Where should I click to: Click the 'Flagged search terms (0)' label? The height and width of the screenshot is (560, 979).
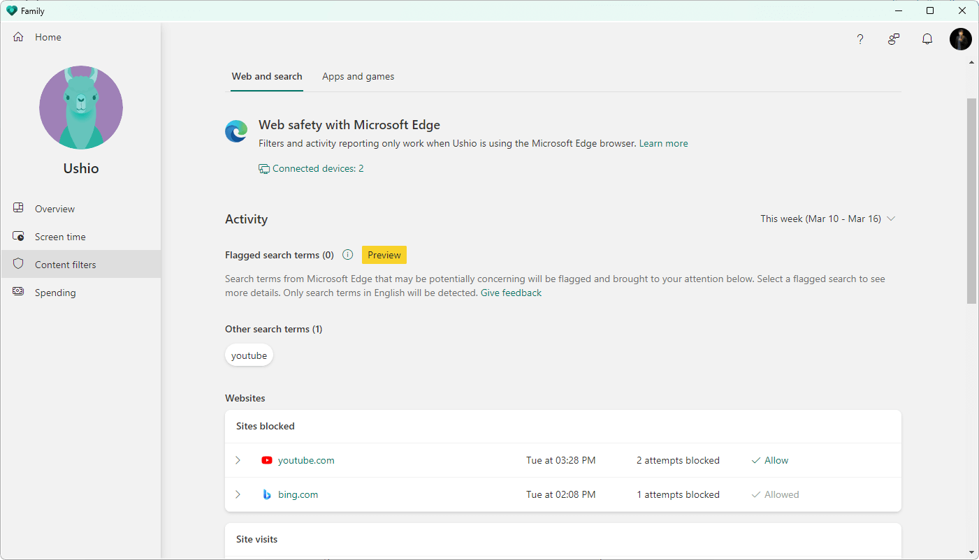(x=280, y=256)
